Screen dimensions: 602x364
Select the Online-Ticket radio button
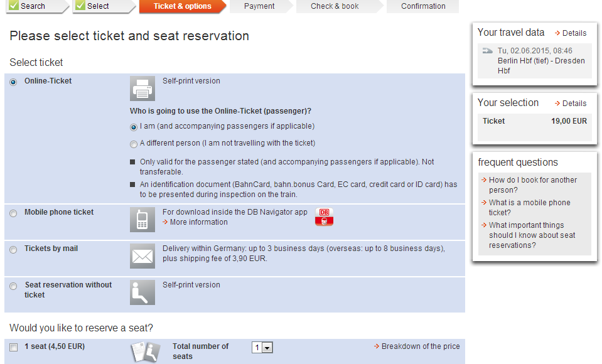tap(13, 82)
